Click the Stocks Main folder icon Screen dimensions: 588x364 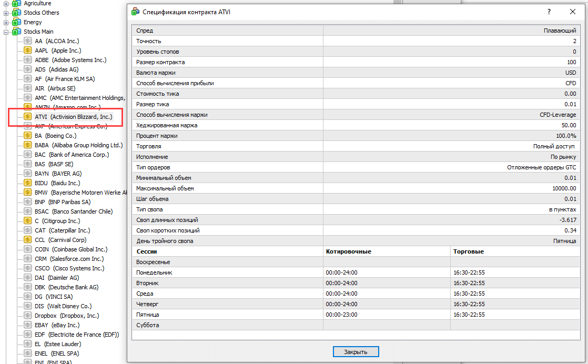point(16,32)
